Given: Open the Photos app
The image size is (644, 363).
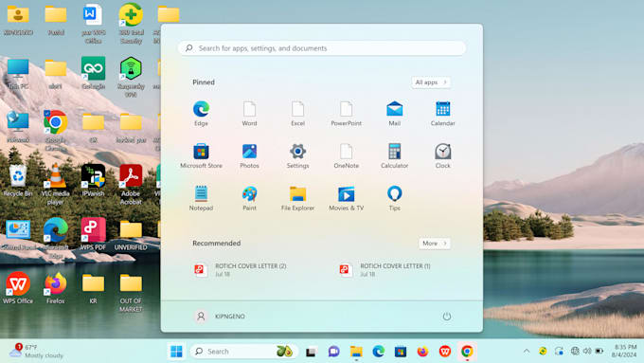Looking at the screenshot, I should coord(249,155).
